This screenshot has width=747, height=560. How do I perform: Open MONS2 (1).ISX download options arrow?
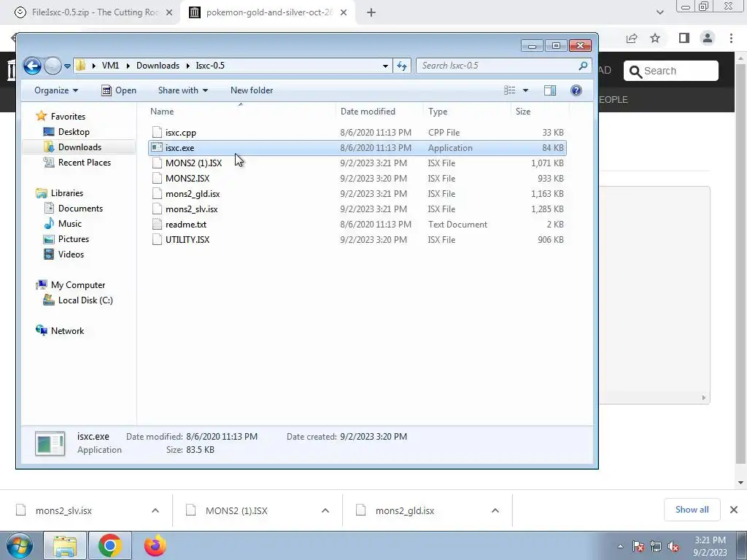tap(325, 510)
